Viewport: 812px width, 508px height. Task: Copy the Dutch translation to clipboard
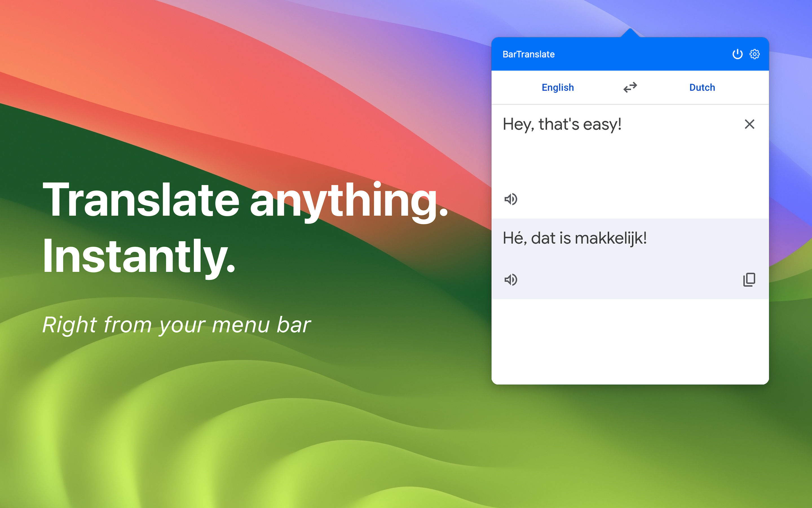(749, 279)
